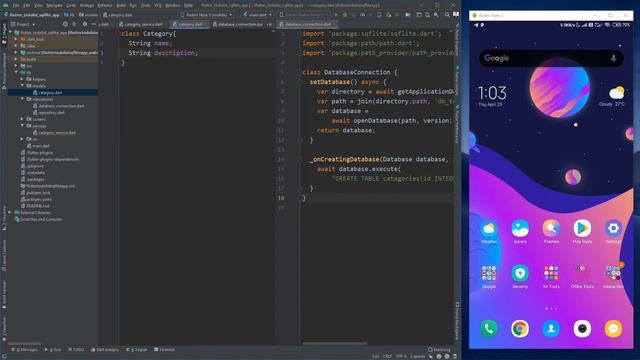
Task: Tap the 1:03 clock widget
Action: click(492, 93)
